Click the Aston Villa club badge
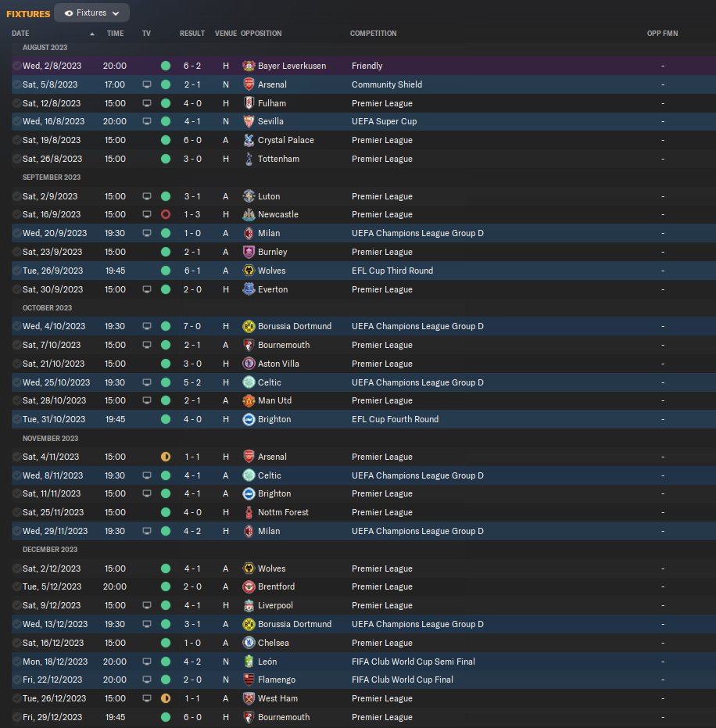 pyautogui.click(x=249, y=364)
